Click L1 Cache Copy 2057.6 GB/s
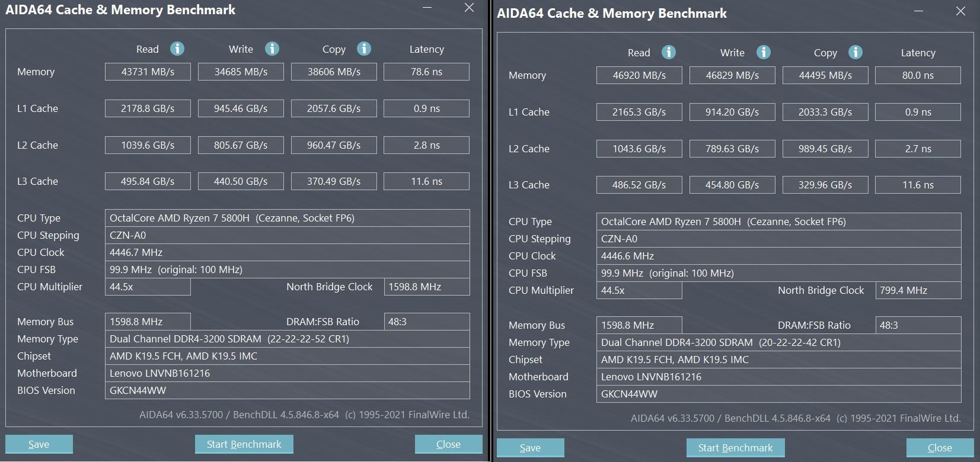The width and height of the screenshot is (980, 462). pos(334,108)
